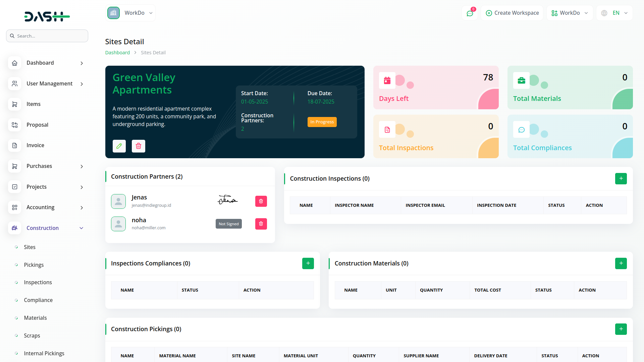Open the Sites submenu item
Image resolution: width=644 pixels, height=362 pixels.
click(x=30, y=247)
